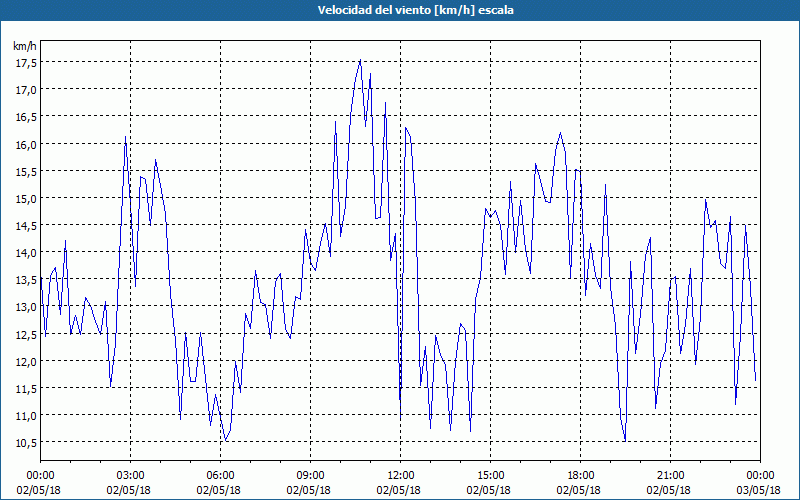
Task: Select the "17,5" y-axis value
Action: [26, 62]
